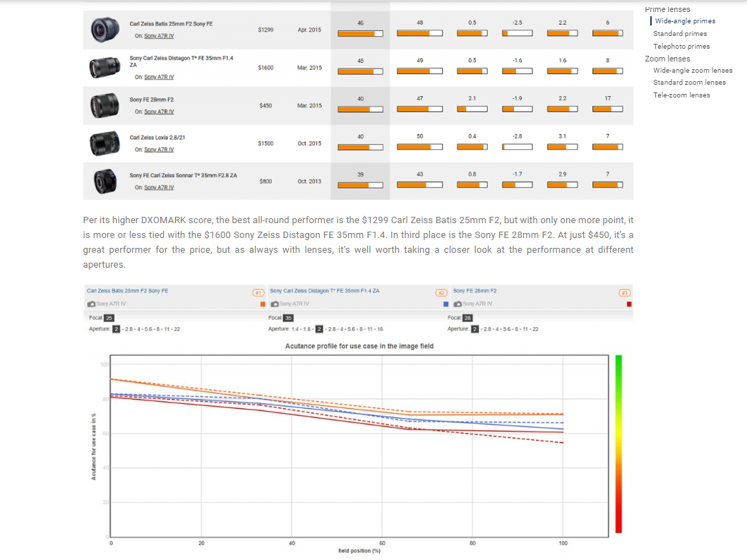747x560 pixels.
Task: Open the Tele-zoom lenses sidebar link
Action: [x=681, y=95]
